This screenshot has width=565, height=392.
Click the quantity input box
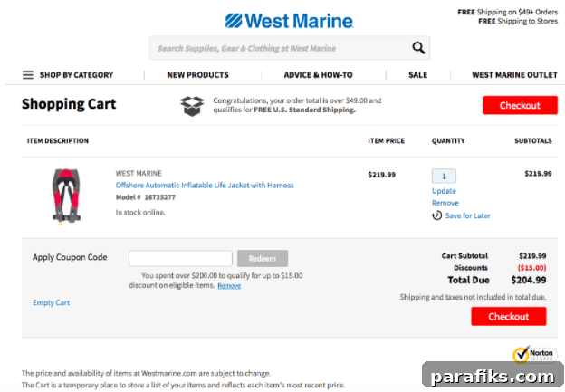[x=444, y=177]
